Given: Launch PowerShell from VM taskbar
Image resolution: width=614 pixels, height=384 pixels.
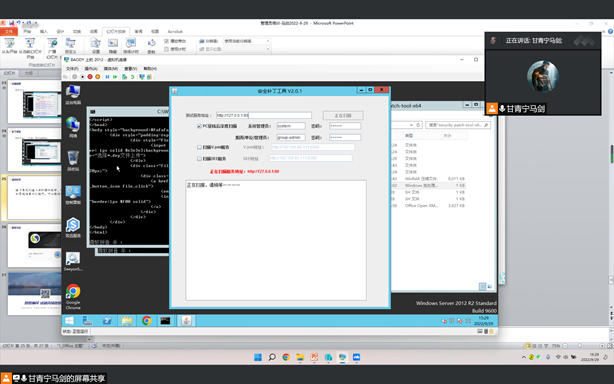Looking at the screenshot, I should pos(107,321).
